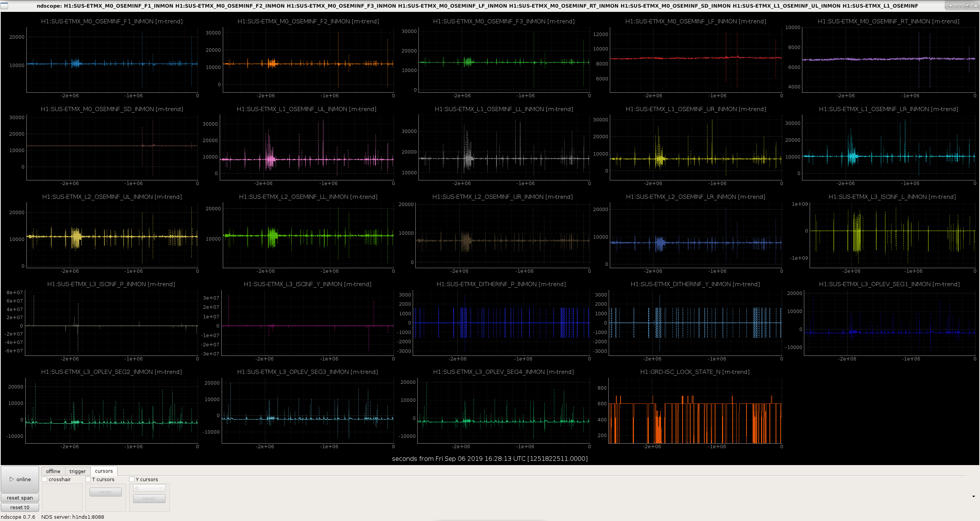
Task: Click the DITHERINF_P_INMON plot area
Action: click(501, 323)
